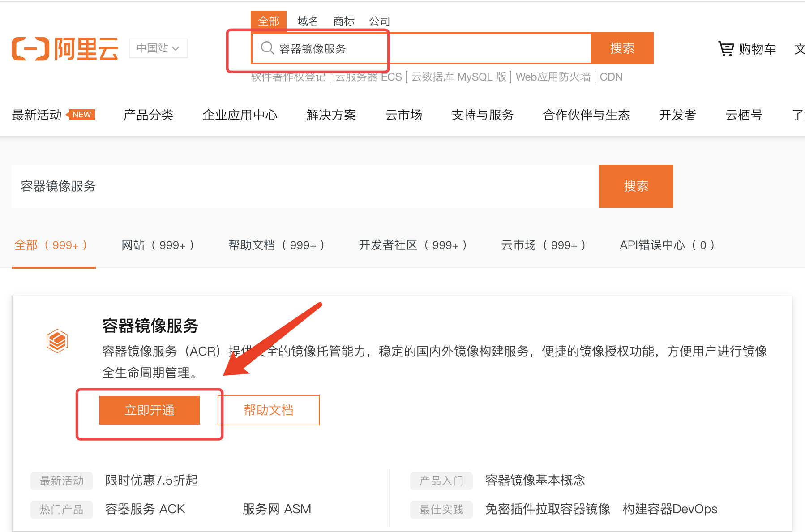Image resolution: width=805 pixels, height=532 pixels.
Task: Open 免密插件拉取容器镜像 link
Action: pos(548,509)
